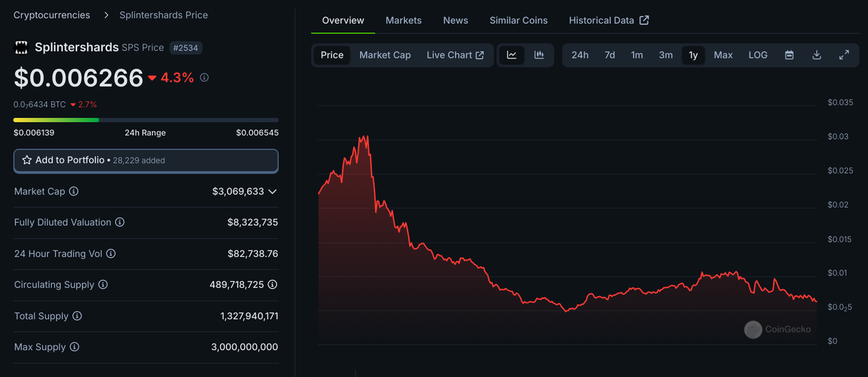Screen dimensions: 868x377
Task: Download chart data icon
Action: (x=816, y=55)
